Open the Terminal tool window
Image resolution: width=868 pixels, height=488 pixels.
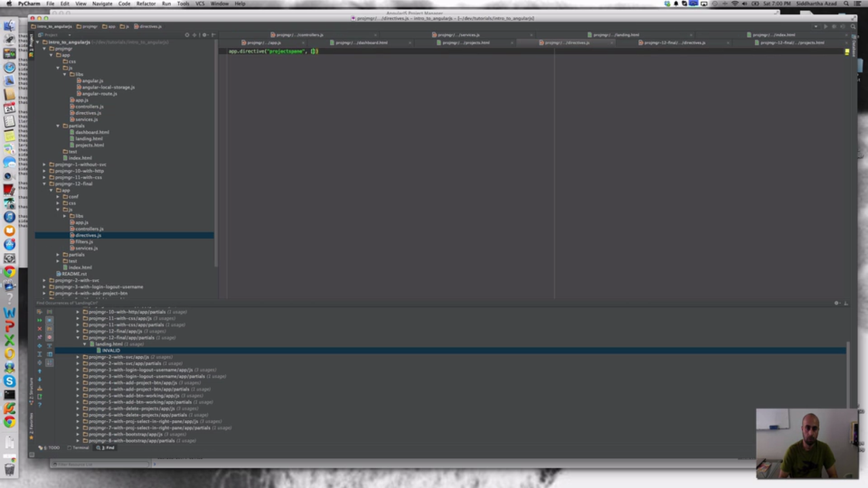pos(80,448)
